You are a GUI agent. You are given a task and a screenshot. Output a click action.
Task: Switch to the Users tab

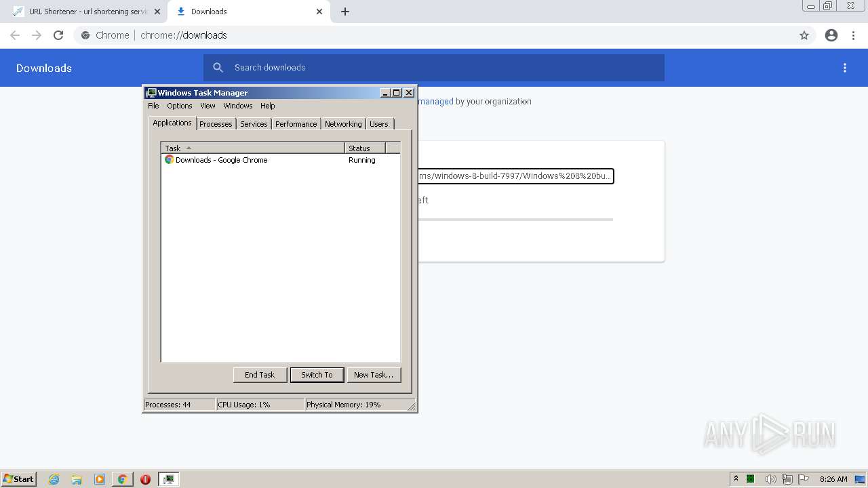click(379, 124)
